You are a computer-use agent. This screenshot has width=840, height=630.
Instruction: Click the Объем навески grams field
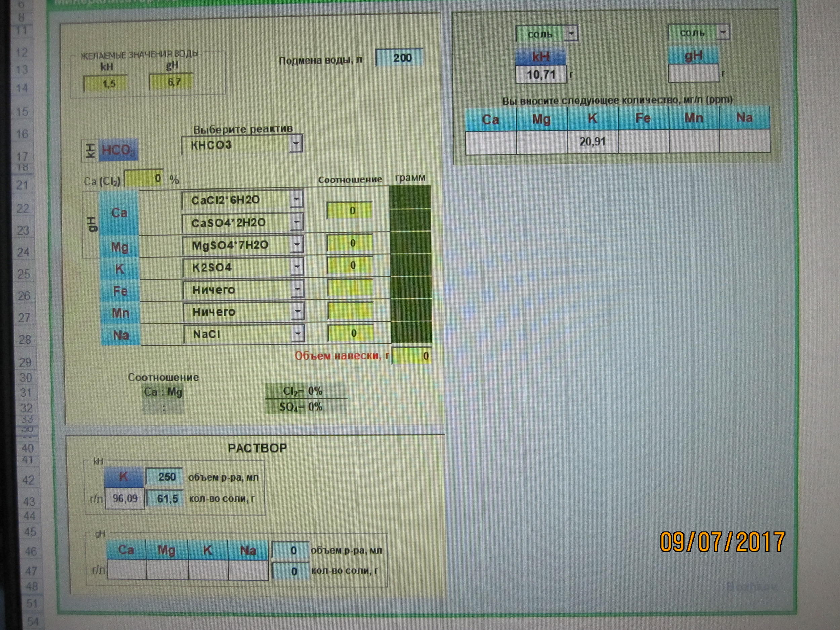[x=412, y=356]
